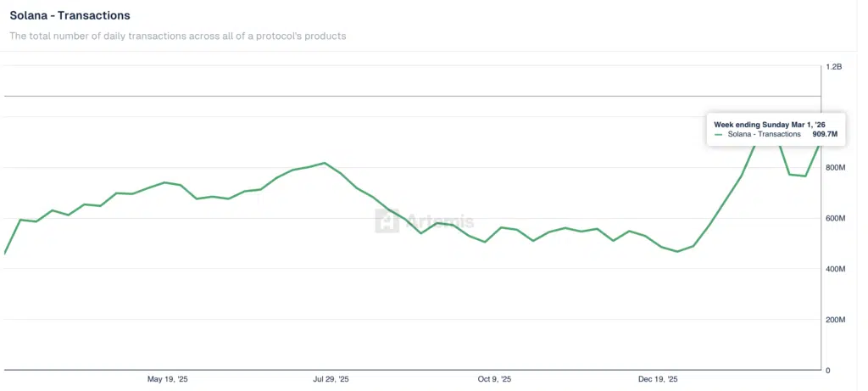Click the 600M y-axis label
This screenshot has width=868, height=391.
click(835, 219)
